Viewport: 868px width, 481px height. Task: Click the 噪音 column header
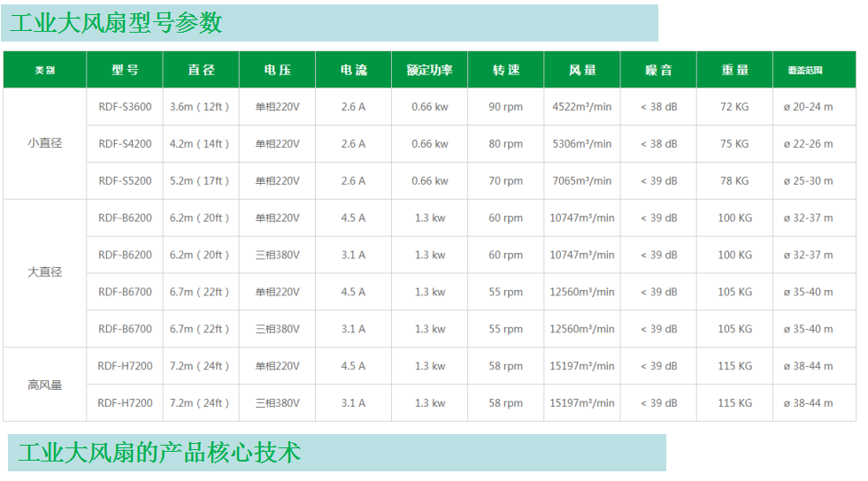coord(658,70)
